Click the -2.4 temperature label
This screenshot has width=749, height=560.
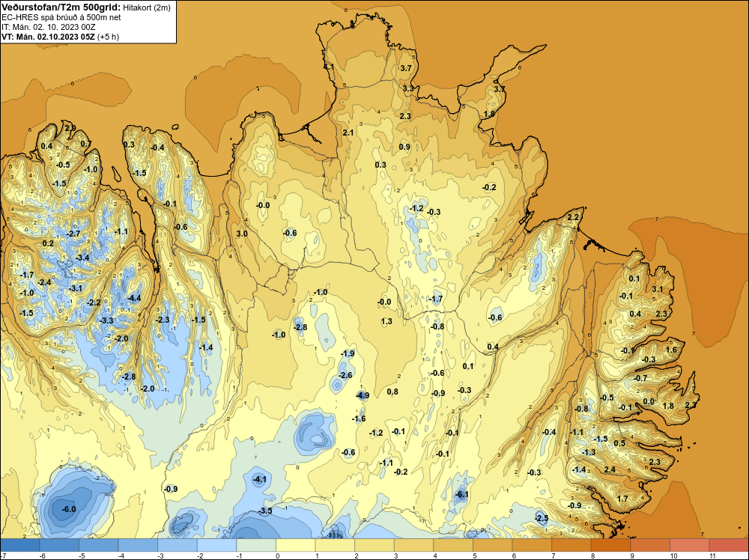pos(44,283)
